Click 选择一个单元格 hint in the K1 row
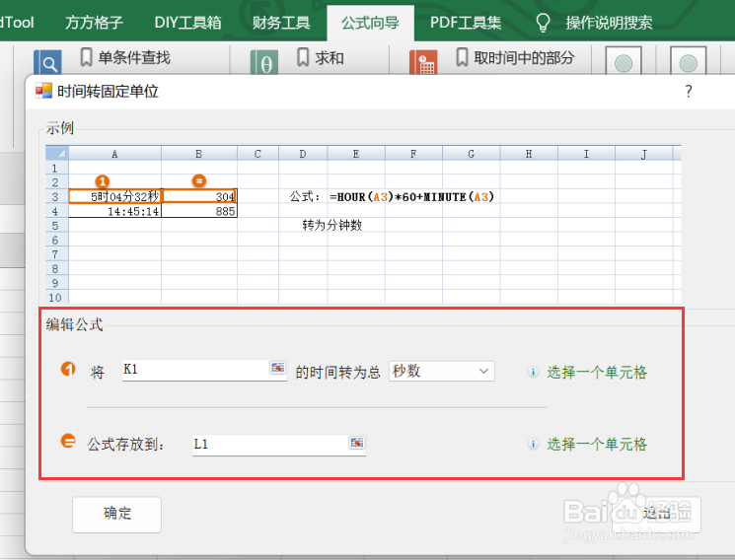 (597, 373)
